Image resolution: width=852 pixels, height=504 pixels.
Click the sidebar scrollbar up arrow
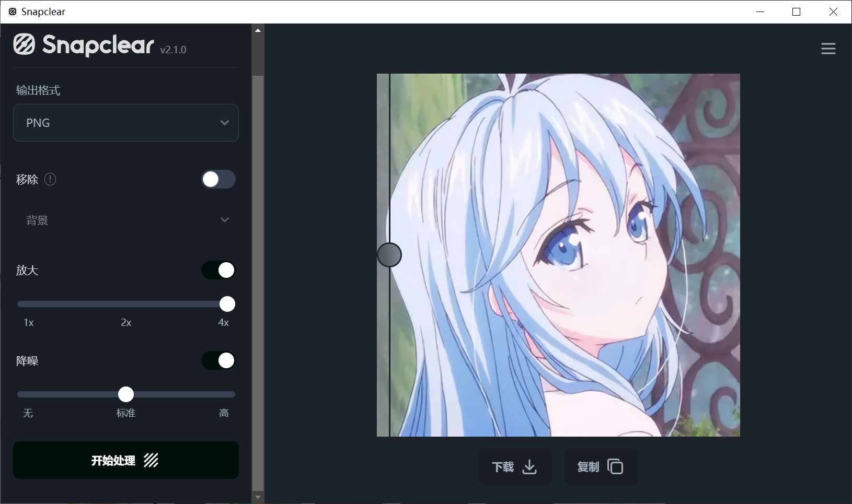[x=258, y=30]
